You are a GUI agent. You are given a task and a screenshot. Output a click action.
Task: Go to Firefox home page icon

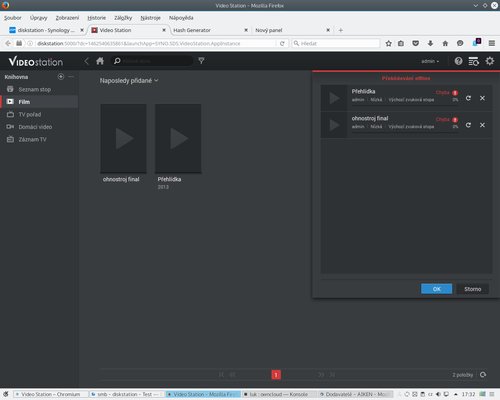pos(445,43)
